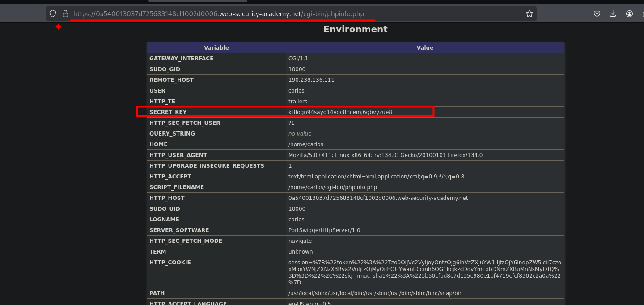Open site info via padlock icon
Image resolution: width=644 pixels, height=305 pixels.
click(65, 13)
